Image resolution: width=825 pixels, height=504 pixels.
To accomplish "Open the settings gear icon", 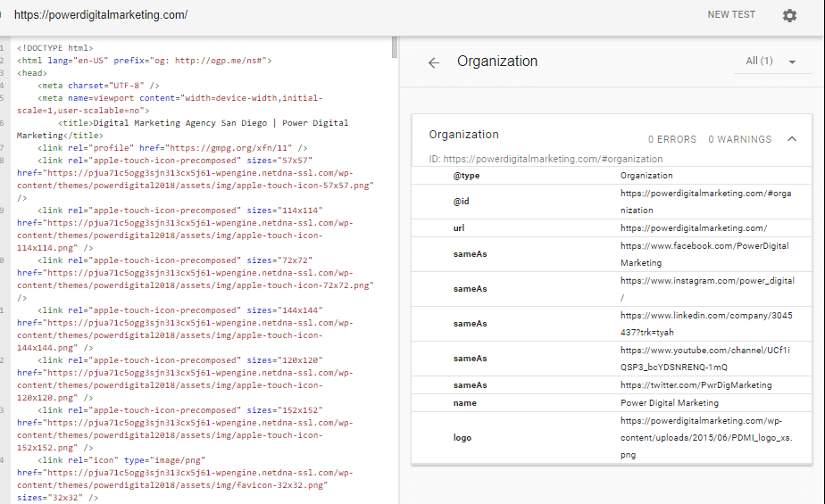I will click(789, 16).
